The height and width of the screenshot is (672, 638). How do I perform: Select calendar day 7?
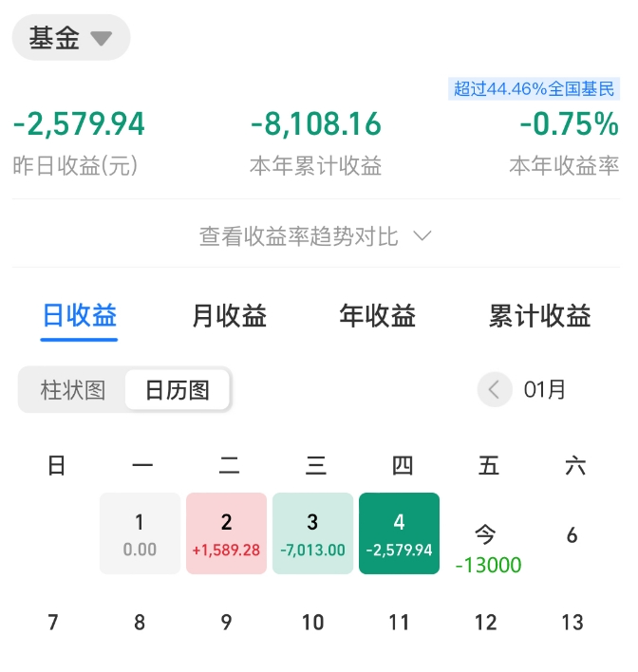(x=53, y=623)
